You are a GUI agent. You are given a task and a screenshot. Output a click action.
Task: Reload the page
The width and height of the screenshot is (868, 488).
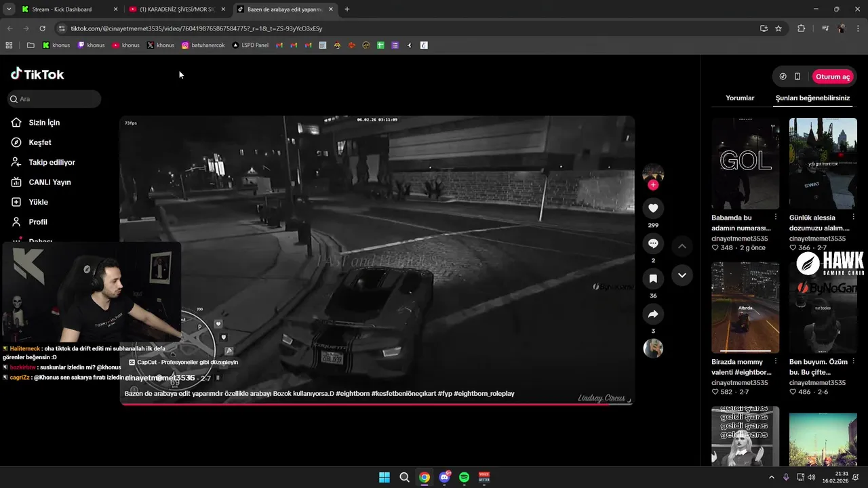point(42,28)
